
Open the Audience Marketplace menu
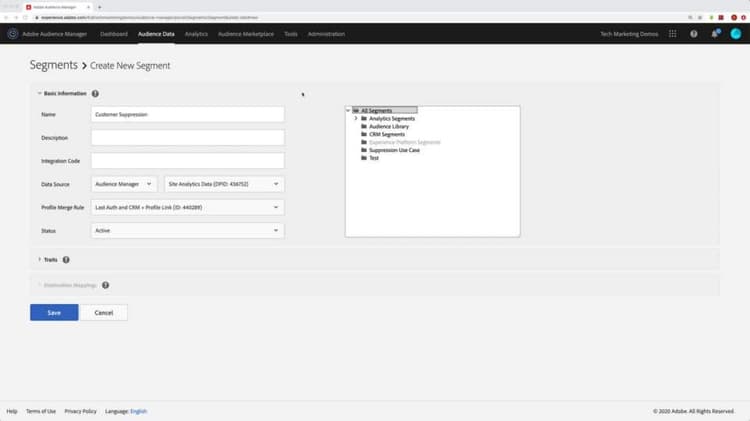(x=246, y=34)
